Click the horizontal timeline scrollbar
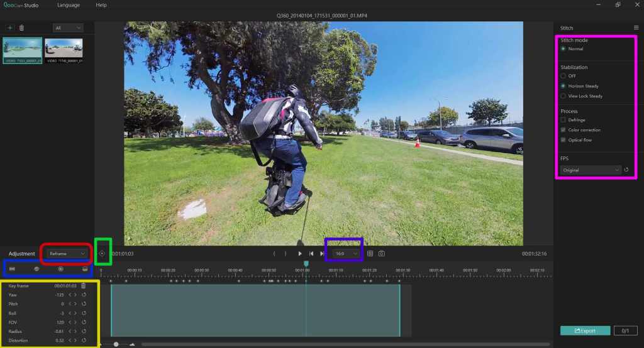 pyautogui.click(x=345, y=344)
